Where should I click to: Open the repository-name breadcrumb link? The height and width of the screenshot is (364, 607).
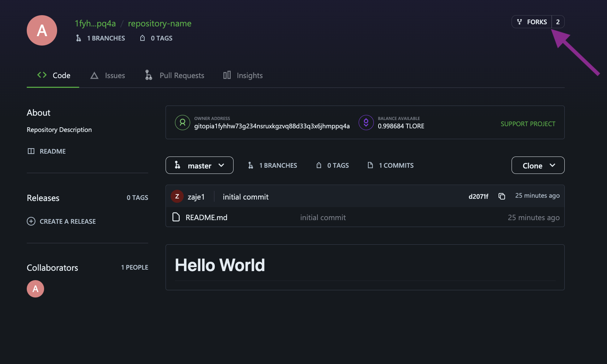pyautogui.click(x=159, y=23)
